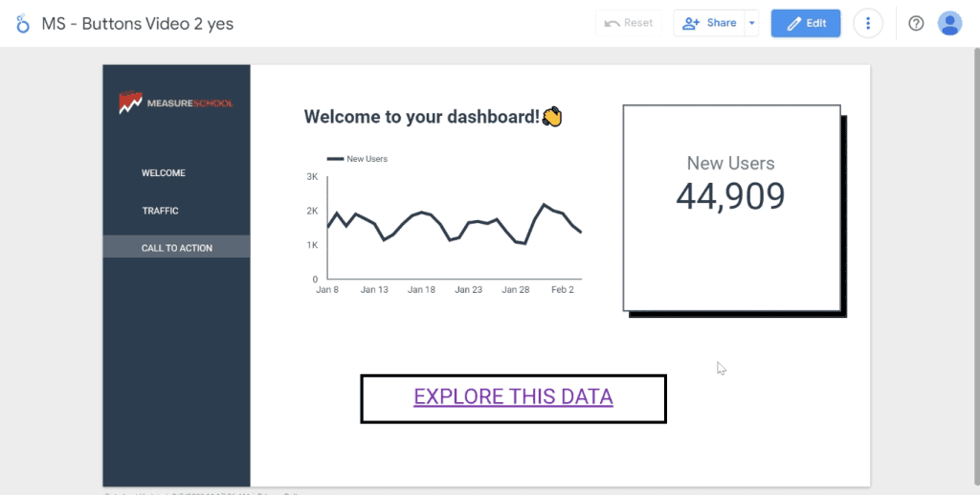The height and width of the screenshot is (495, 980).
Task: Go to the Welcome page
Action: [164, 173]
